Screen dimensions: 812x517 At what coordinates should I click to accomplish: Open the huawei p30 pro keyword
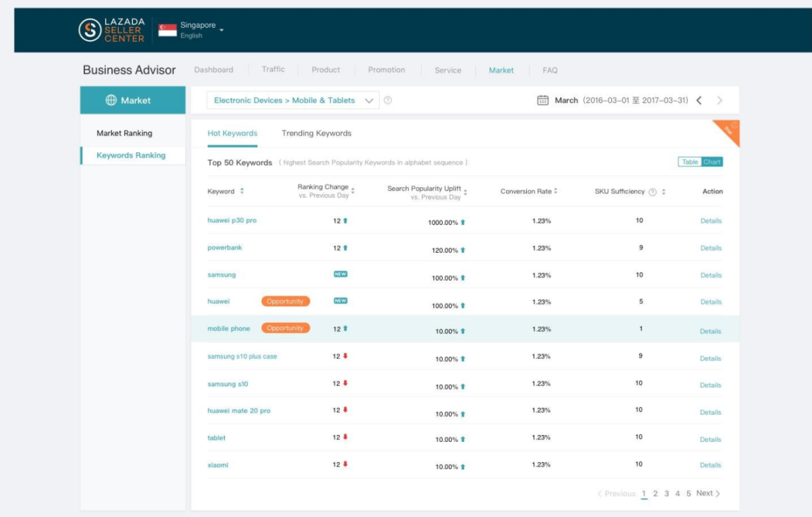tap(232, 220)
